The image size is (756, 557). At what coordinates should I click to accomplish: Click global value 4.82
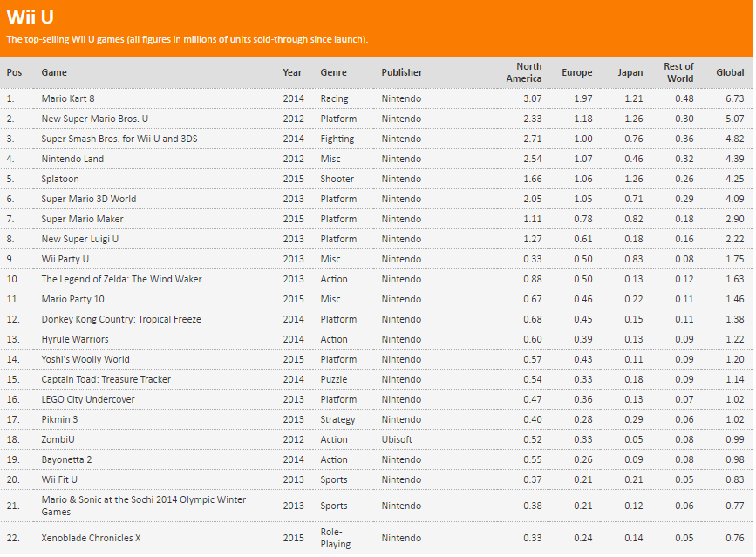(735, 139)
